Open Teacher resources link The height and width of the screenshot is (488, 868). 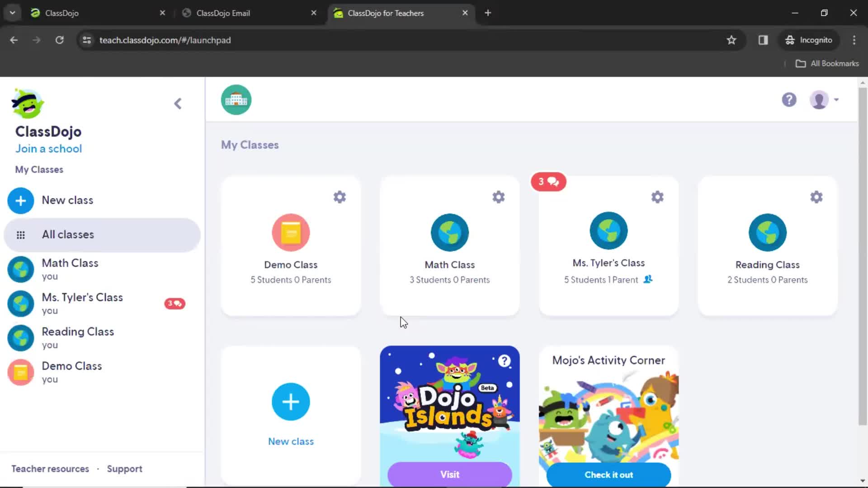(x=50, y=469)
